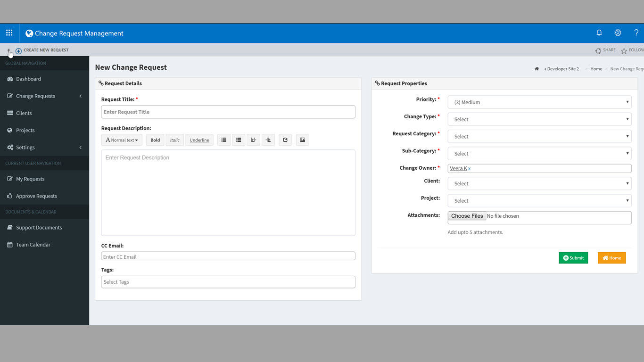Viewport: 644px width, 362px height.
Task: Click the green Submit button
Action: point(573,258)
